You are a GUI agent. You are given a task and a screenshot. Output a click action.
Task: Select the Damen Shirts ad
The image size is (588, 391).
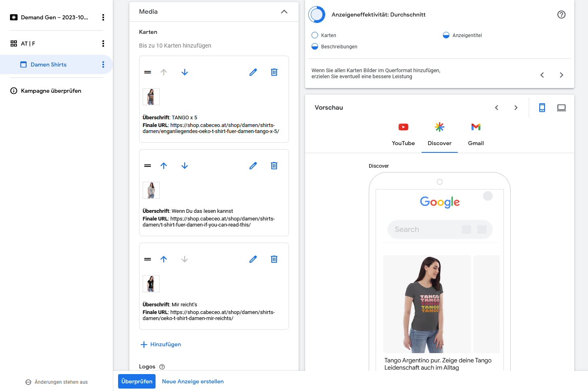[x=48, y=64]
